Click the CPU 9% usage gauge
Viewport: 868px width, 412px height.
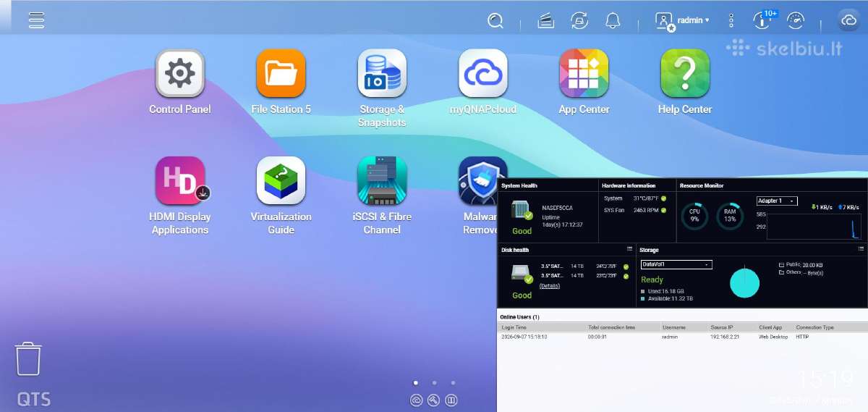(x=694, y=216)
